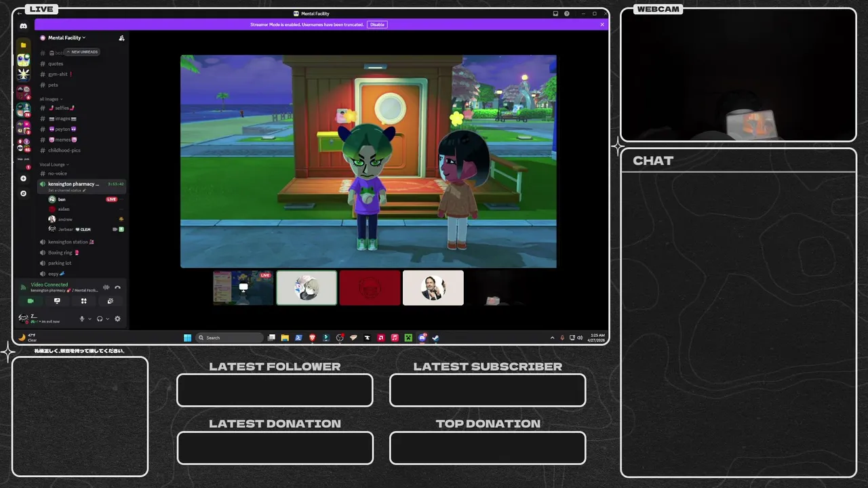Viewport: 868px width, 488px height.
Task: Click the Discord help icon in title bar
Action: [x=567, y=14]
